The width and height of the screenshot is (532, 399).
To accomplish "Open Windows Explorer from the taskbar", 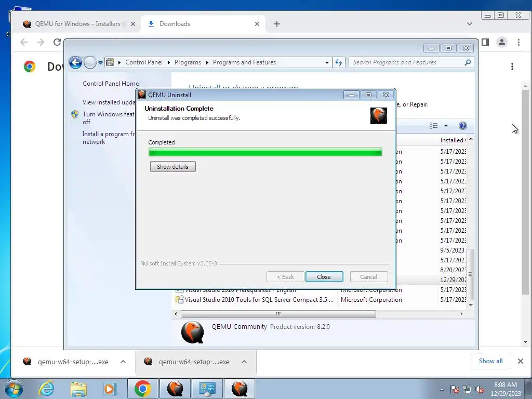I will [x=78, y=389].
